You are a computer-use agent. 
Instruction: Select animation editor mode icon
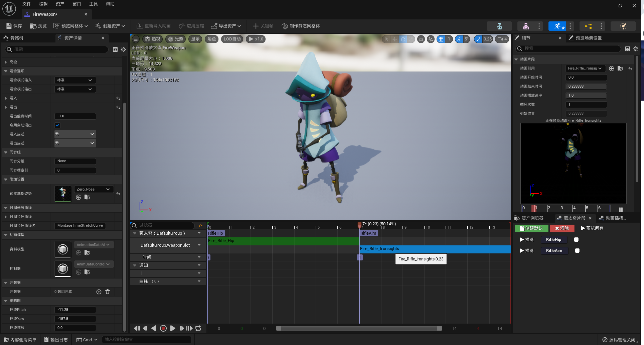(557, 26)
